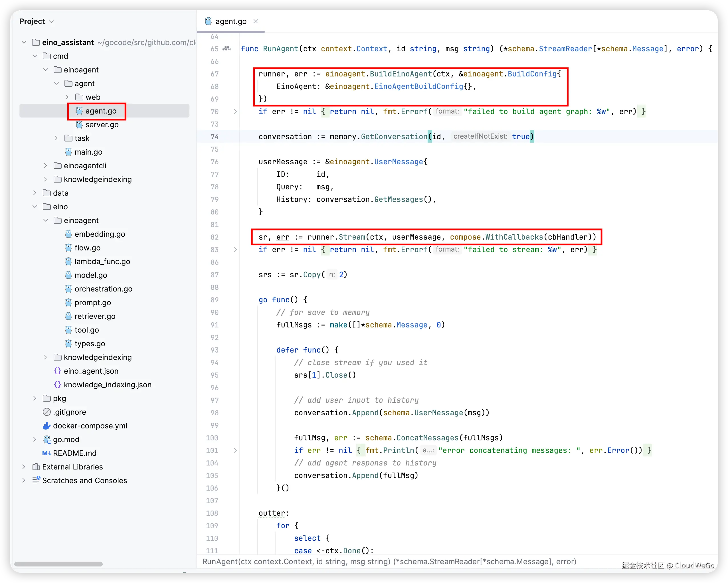Click the README.md markdown icon
The height and width of the screenshot is (583, 728).
coord(46,453)
